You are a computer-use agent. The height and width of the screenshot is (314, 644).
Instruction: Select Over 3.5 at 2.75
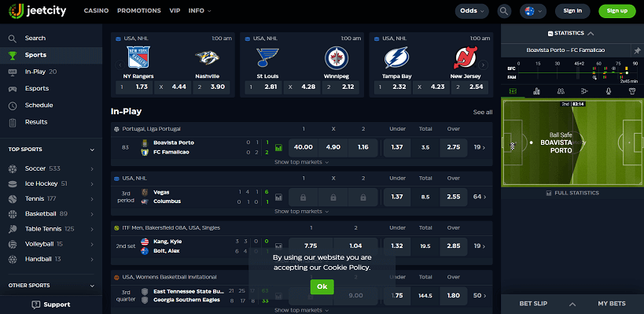coord(454,147)
